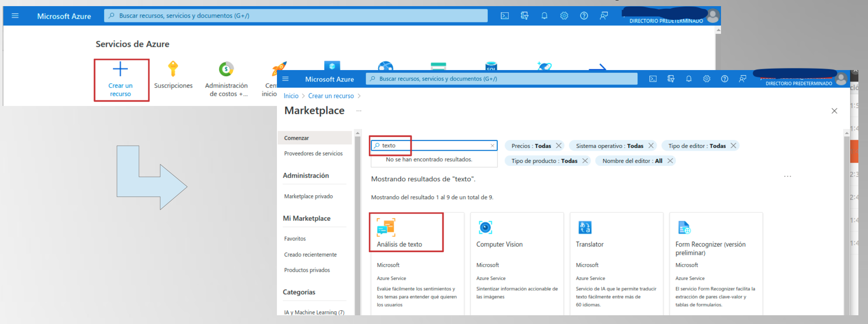Open Cloud Shell in Marketplace header

653,79
